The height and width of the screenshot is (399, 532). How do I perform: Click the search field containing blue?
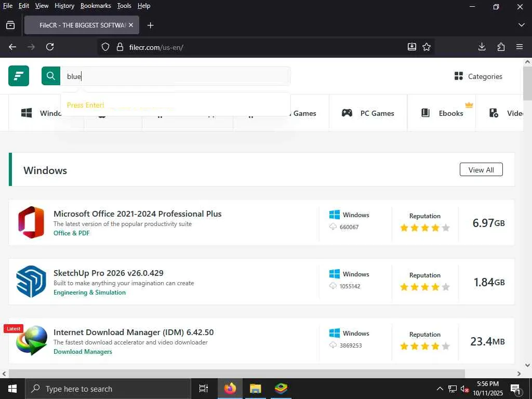[175, 76]
